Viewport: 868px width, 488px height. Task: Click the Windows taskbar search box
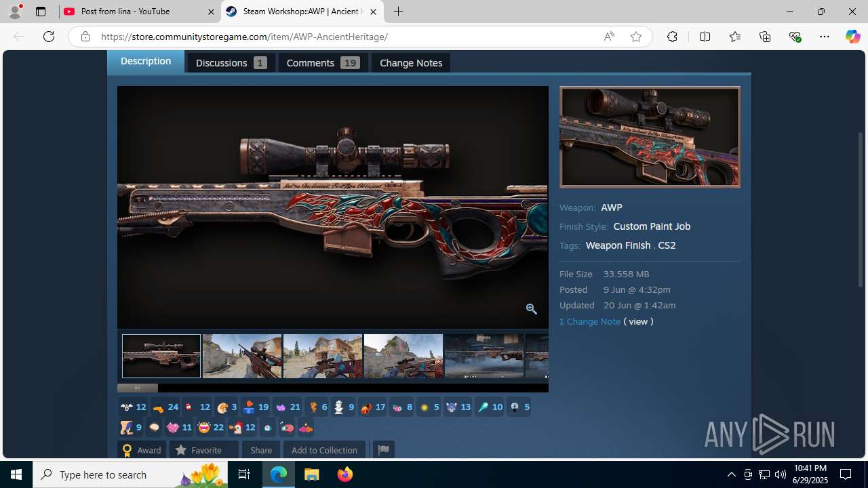tap(131, 474)
